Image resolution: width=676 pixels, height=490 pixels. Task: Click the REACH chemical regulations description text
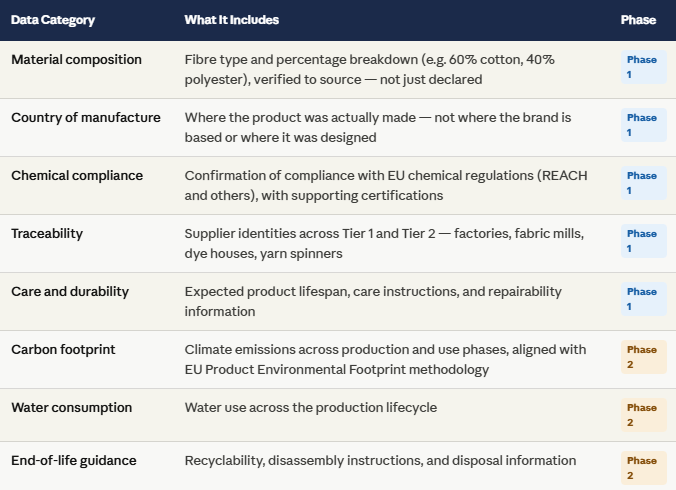386,185
